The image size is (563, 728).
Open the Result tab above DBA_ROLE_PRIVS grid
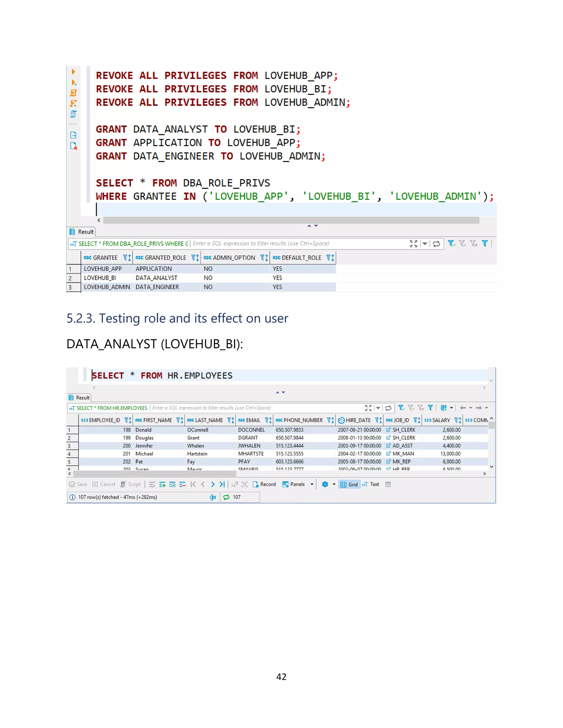tap(82, 232)
